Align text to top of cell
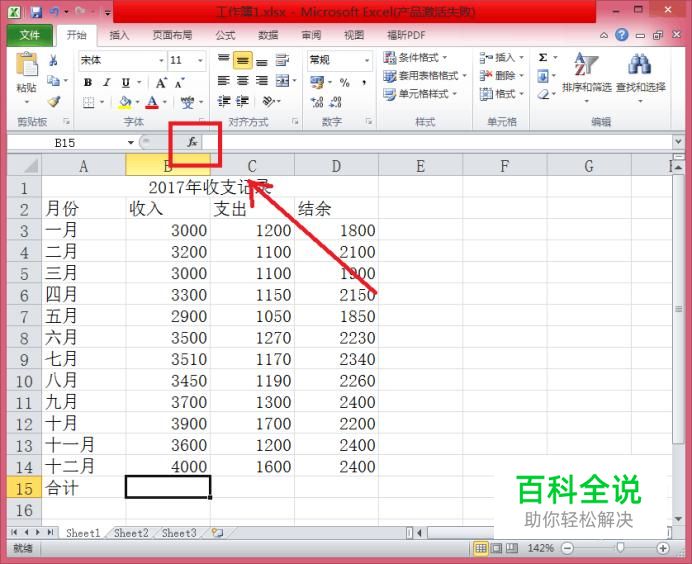Image resolution: width=692 pixels, height=564 pixels. tap(224, 59)
